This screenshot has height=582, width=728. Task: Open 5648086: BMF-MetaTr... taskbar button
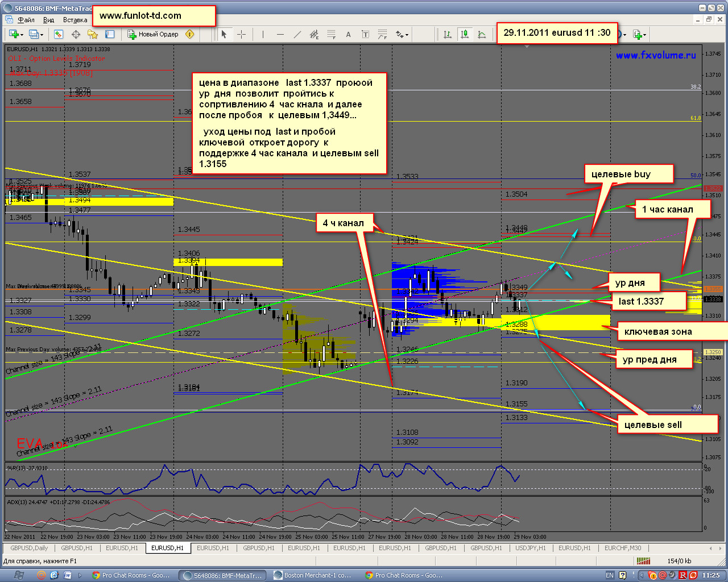pos(222,575)
